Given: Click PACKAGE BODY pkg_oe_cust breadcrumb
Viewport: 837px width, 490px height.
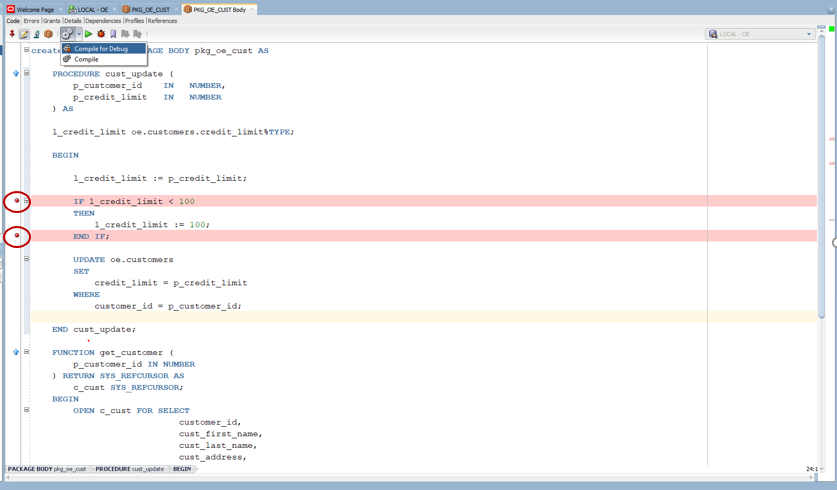Looking at the screenshot, I should pos(47,469).
